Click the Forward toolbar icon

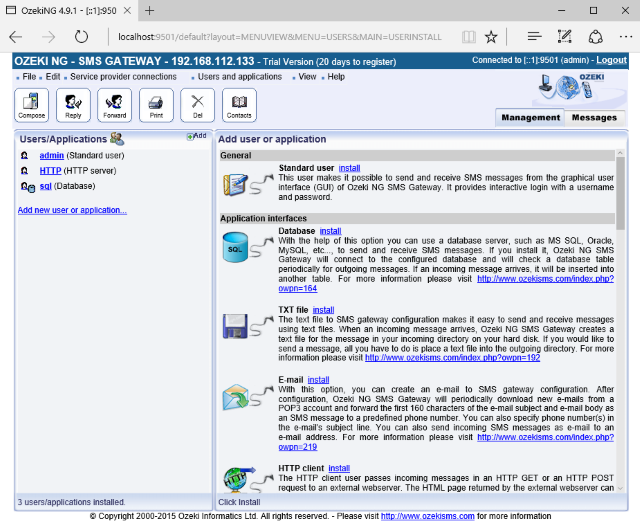pos(115,105)
